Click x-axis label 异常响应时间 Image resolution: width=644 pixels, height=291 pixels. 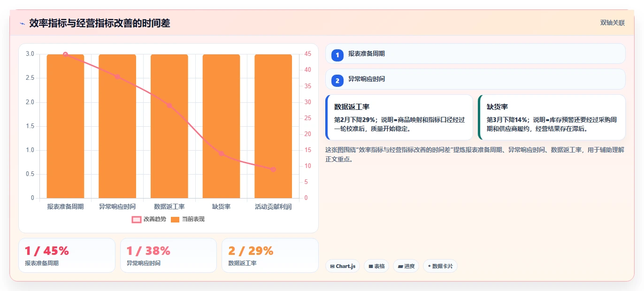117,207
